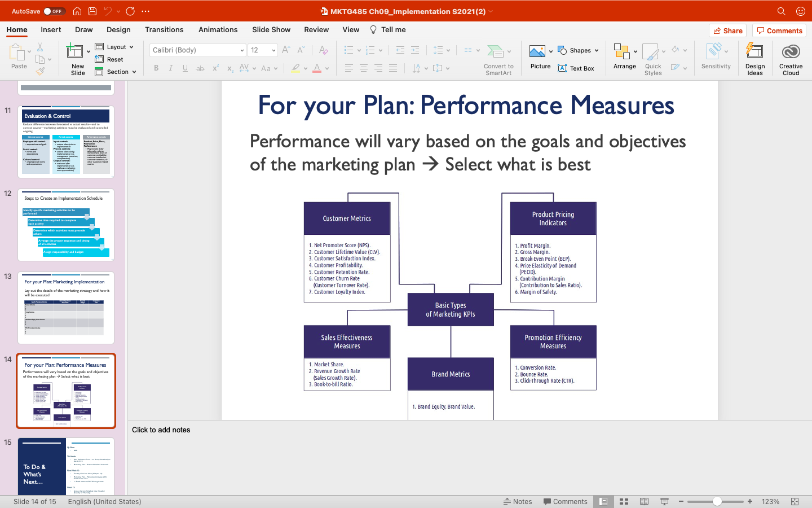This screenshot has width=812, height=508.
Task: Toggle subscript formatting
Action: 230,68
